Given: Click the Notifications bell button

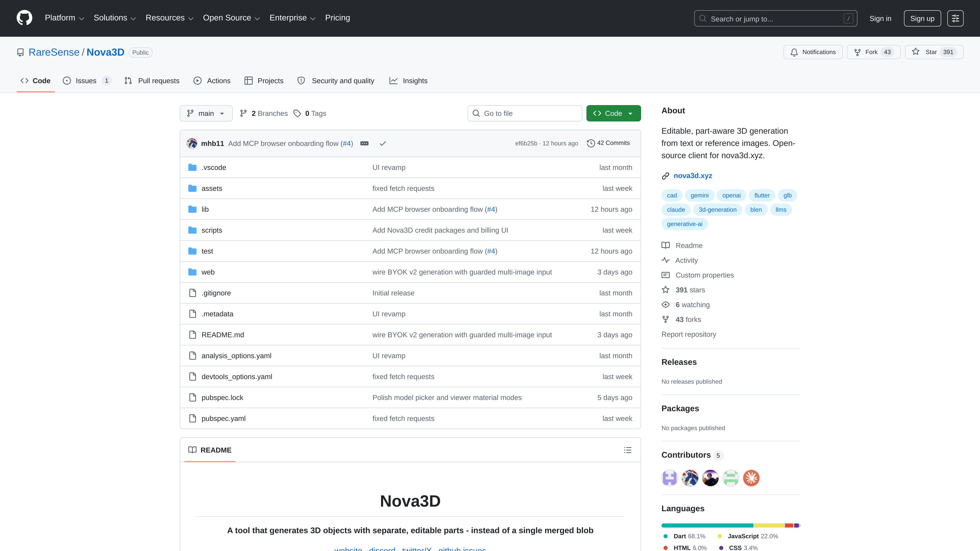Looking at the screenshot, I should coord(813,52).
